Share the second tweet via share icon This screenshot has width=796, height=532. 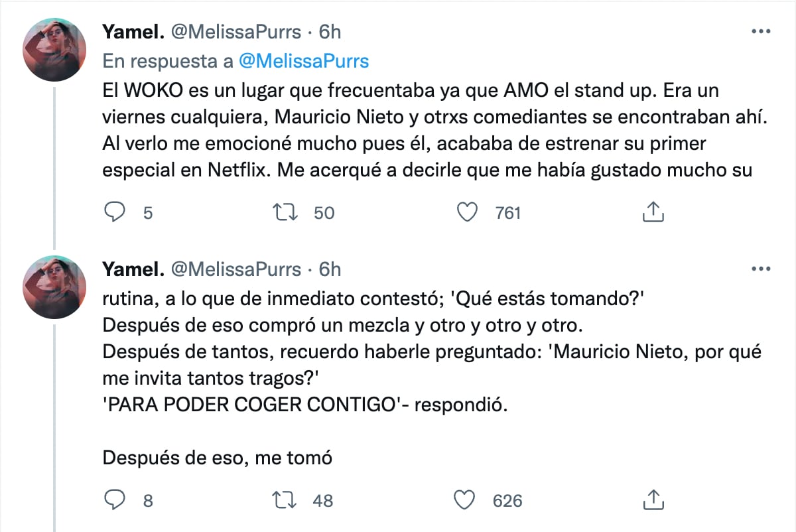point(653,500)
